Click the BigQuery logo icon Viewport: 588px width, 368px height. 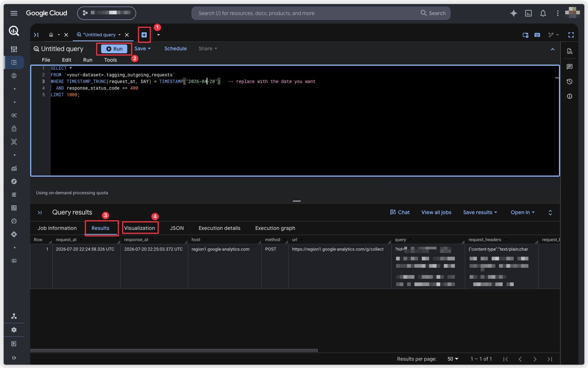click(14, 31)
